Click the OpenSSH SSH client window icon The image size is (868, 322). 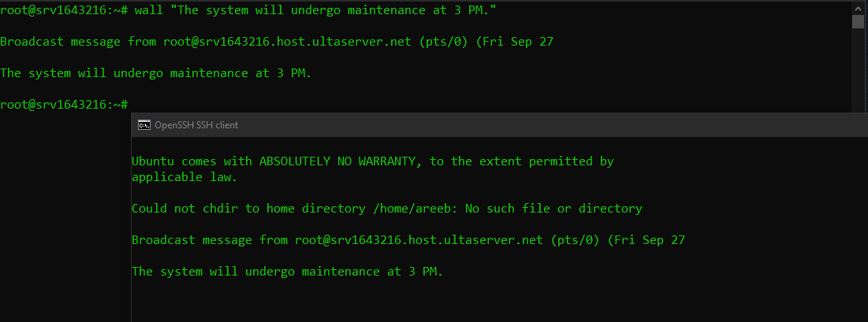[144, 125]
